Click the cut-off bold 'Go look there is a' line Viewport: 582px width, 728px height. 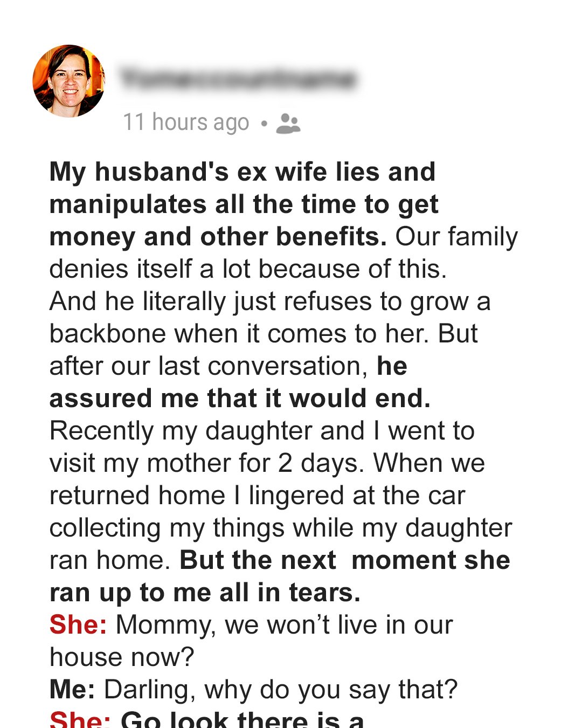click(x=242, y=720)
